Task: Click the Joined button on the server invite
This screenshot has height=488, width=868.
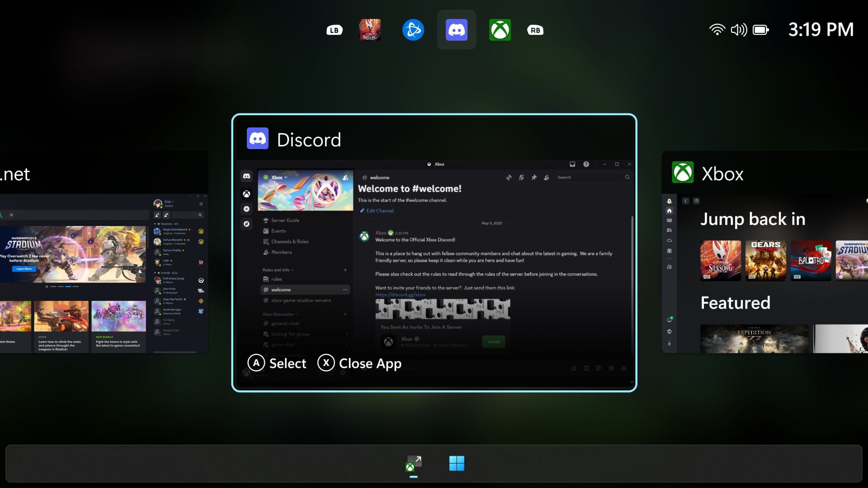Action: pyautogui.click(x=493, y=342)
